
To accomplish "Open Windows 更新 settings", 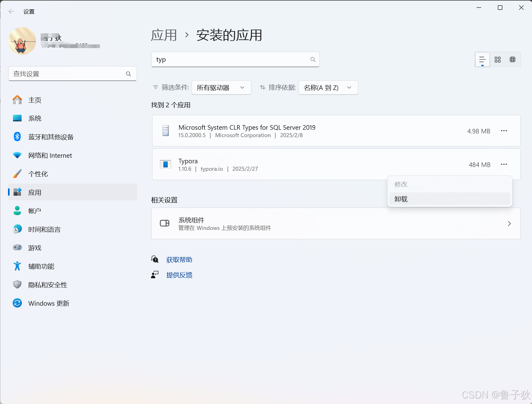I will (72, 303).
